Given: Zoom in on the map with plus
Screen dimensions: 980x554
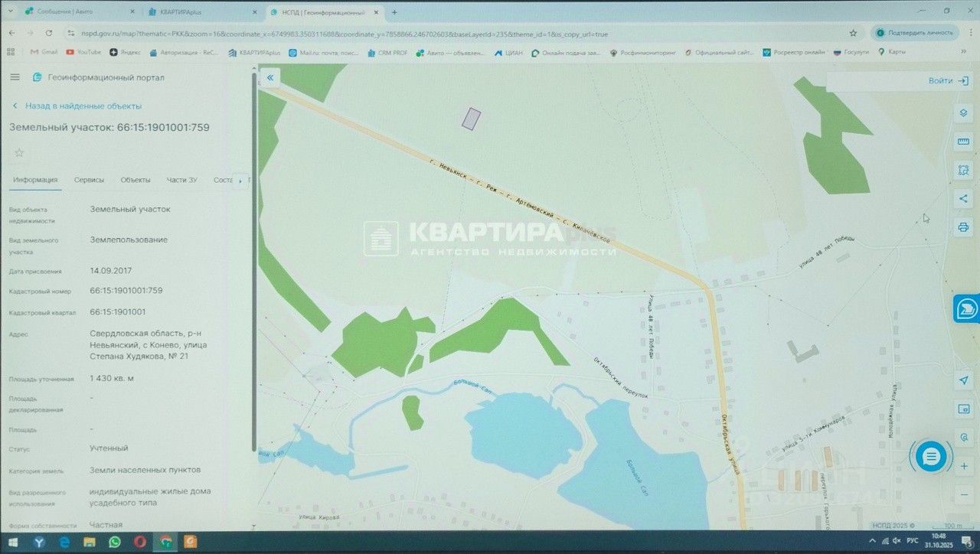Looking at the screenshot, I should (964, 465).
